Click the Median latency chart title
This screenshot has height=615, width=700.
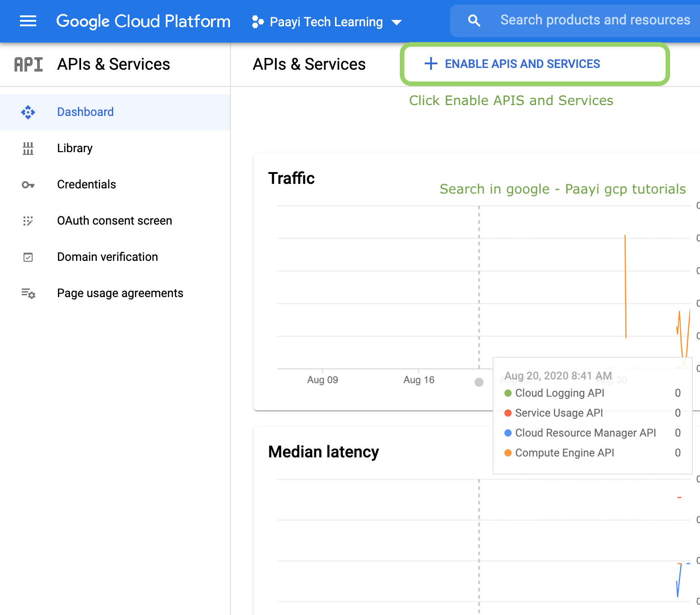[x=324, y=452]
